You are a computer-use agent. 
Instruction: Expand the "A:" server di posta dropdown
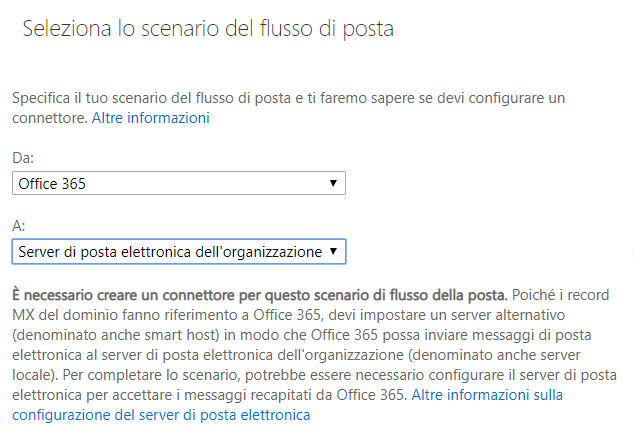[179, 251]
